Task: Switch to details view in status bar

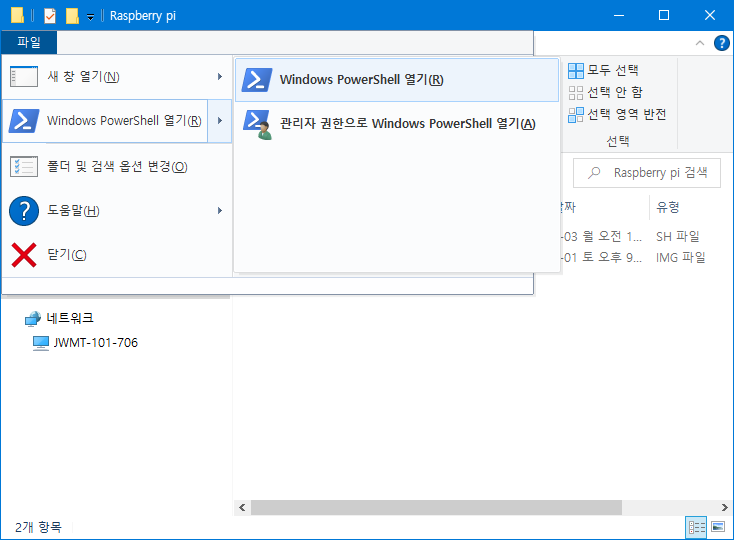Action: (696, 527)
